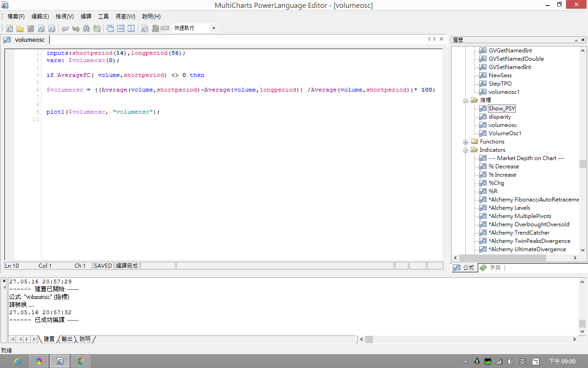The image size is (588, 368).
Task: Open Internet Explorer from the taskbar
Action: [18, 361]
